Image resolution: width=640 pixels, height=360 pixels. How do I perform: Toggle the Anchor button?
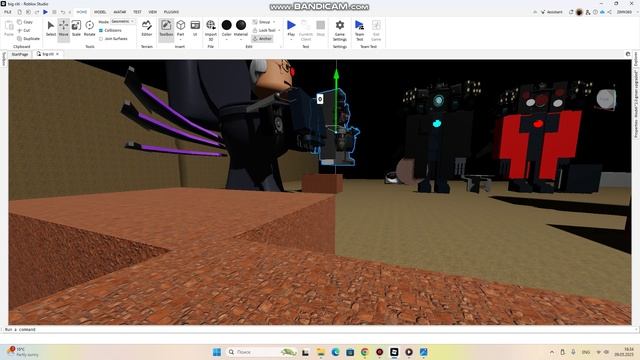point(262,38)
